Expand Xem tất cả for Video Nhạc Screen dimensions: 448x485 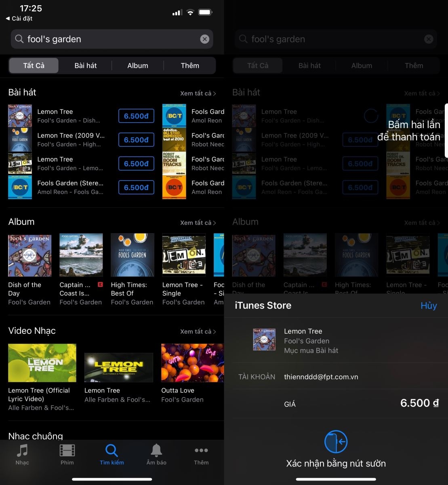tap(198, 331)
